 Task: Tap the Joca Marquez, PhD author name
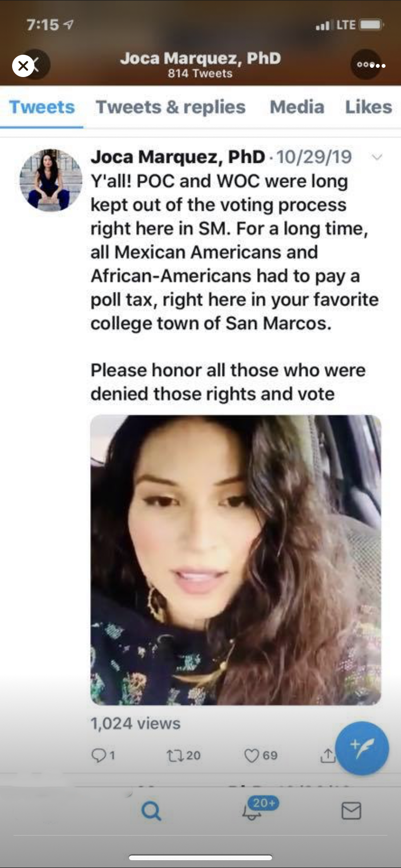178,157
